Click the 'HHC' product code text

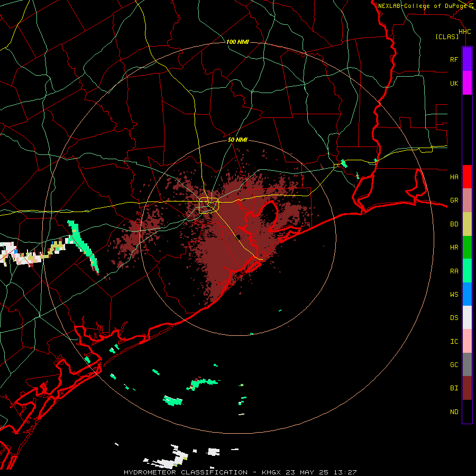[x=465, y=32]
